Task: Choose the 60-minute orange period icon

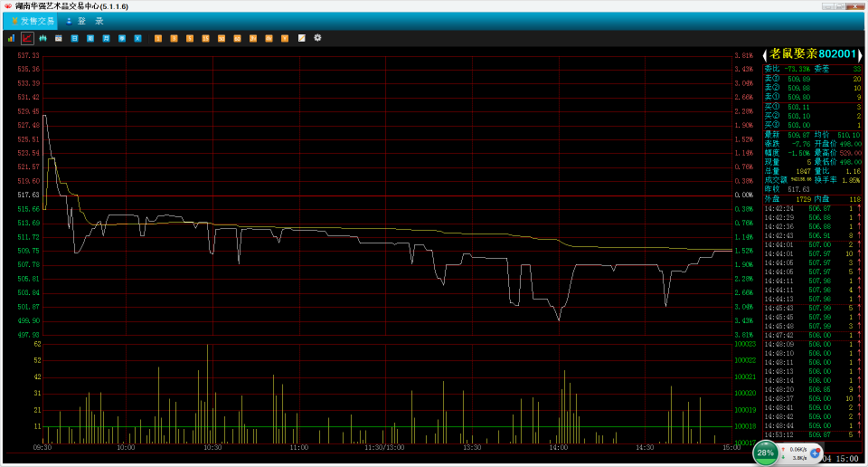Action: click(237, 38)
